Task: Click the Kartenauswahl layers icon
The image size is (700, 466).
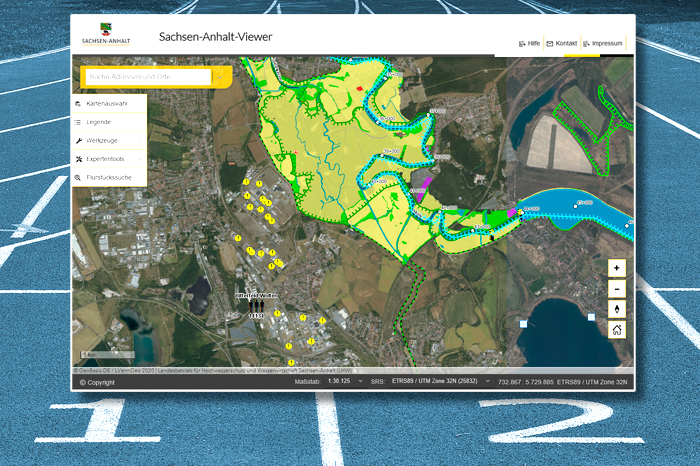Action: pyautogui.click(x=78, y=103)
